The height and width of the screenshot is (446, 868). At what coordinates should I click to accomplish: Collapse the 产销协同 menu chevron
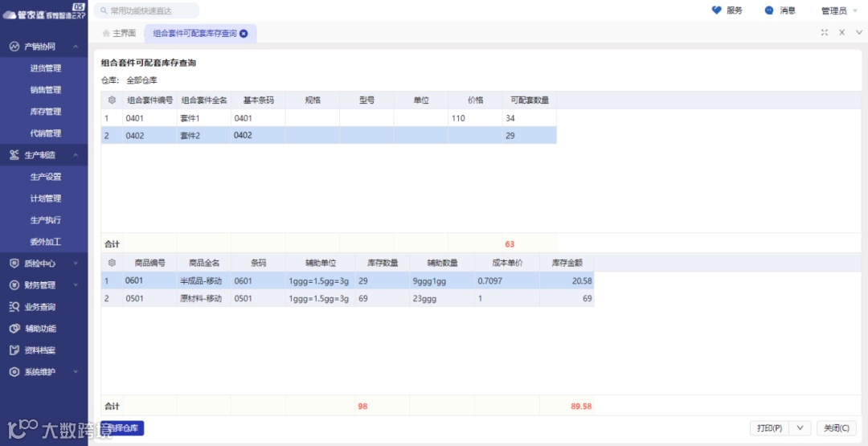pos(76,47)
